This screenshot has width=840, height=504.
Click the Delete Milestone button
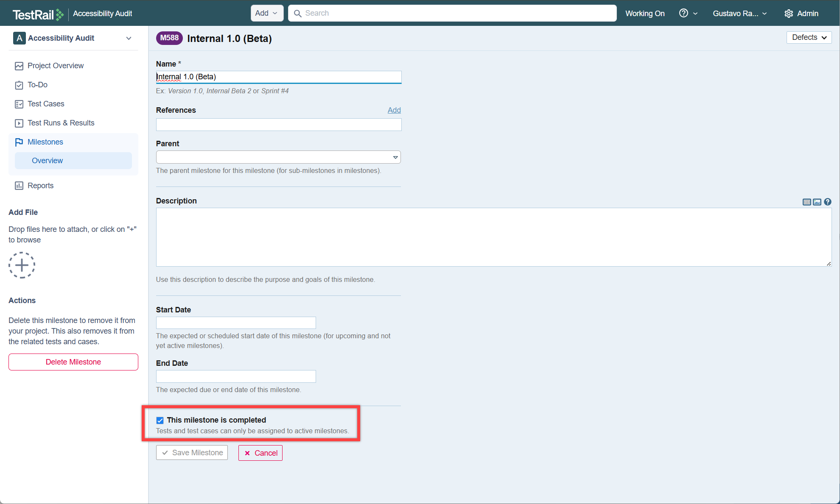click(73, 362)
